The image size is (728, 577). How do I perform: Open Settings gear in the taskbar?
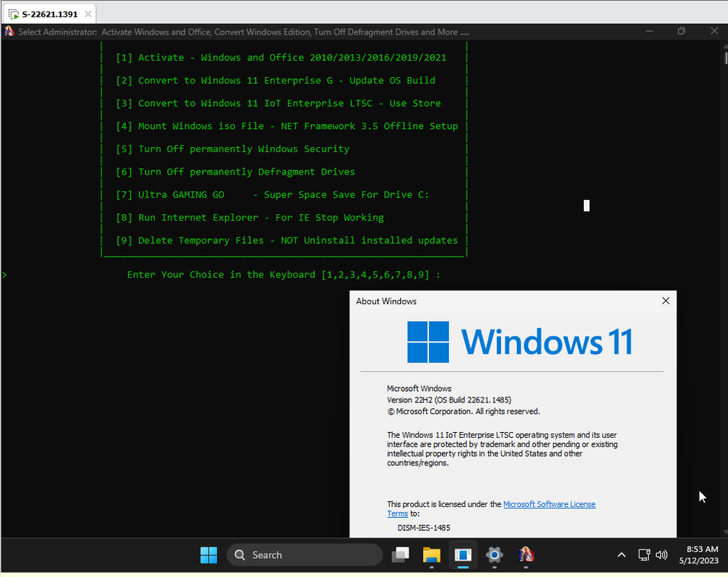(x=494, y=555)
